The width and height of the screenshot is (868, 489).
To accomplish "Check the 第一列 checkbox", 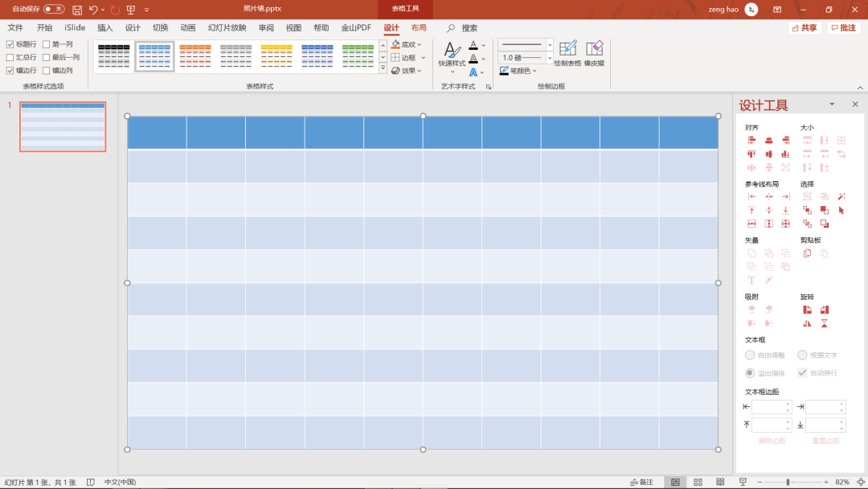I will 47,44.
